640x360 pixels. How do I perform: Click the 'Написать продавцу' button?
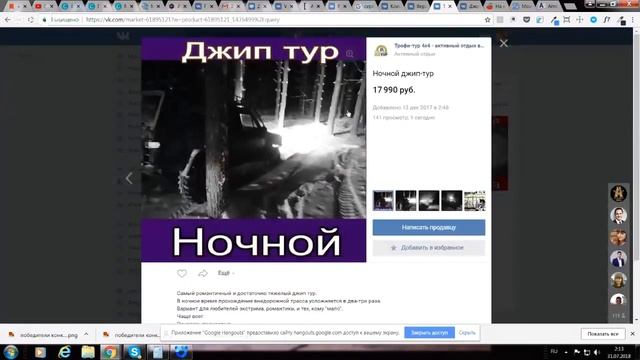tap(429, 227)
